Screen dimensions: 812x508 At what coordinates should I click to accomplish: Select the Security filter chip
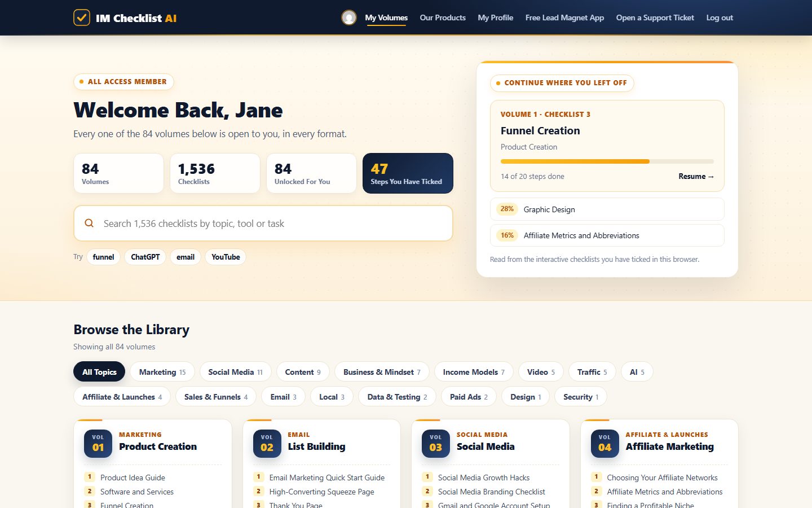[581, 397]
